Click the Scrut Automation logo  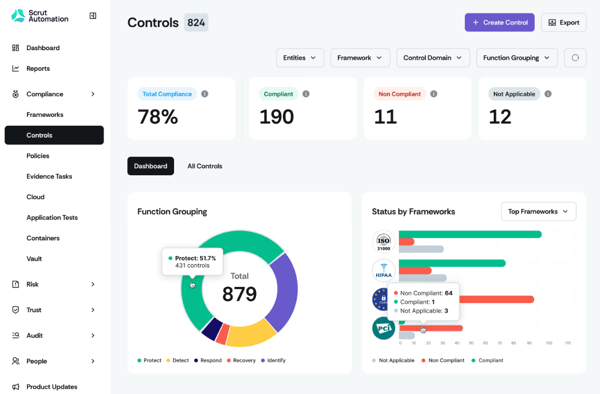point(40,16)
